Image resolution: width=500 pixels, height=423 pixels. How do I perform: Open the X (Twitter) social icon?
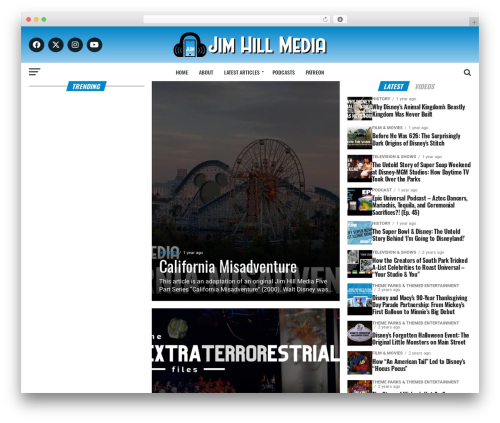(56, 45)
